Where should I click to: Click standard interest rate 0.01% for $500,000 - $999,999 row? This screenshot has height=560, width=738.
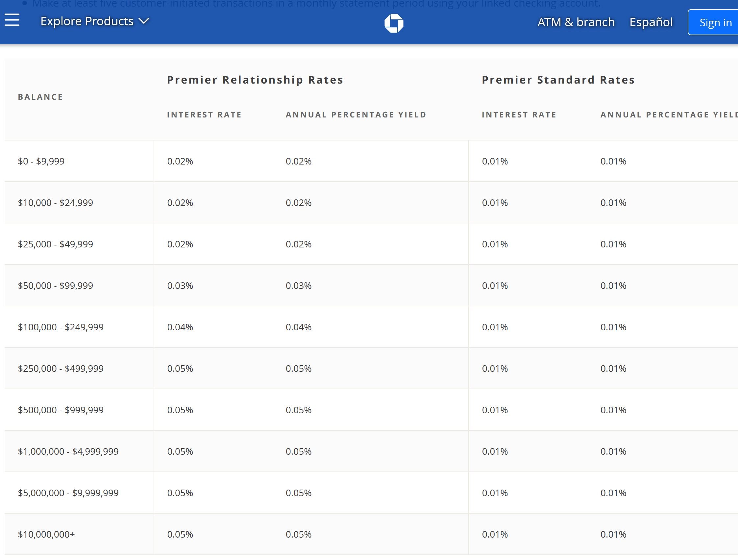click(x=495, y=410)
